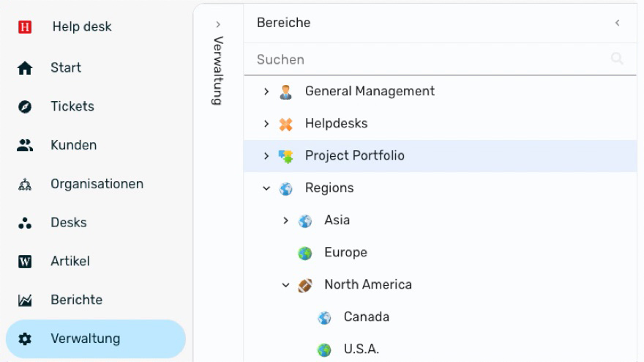644x362 pixels.
Task: Expand the vertical Verwaltung side panel
Action: coord(218,24)
